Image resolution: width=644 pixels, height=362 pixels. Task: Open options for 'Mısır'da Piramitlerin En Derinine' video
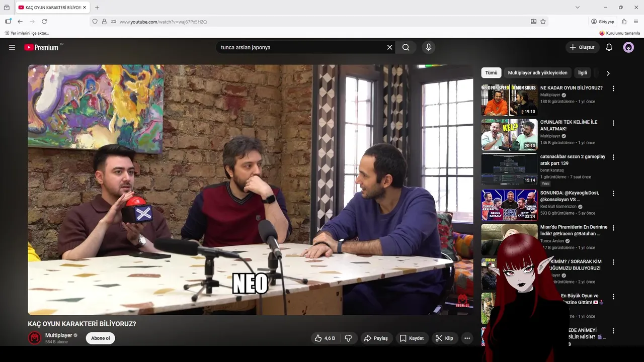(613, 228)
